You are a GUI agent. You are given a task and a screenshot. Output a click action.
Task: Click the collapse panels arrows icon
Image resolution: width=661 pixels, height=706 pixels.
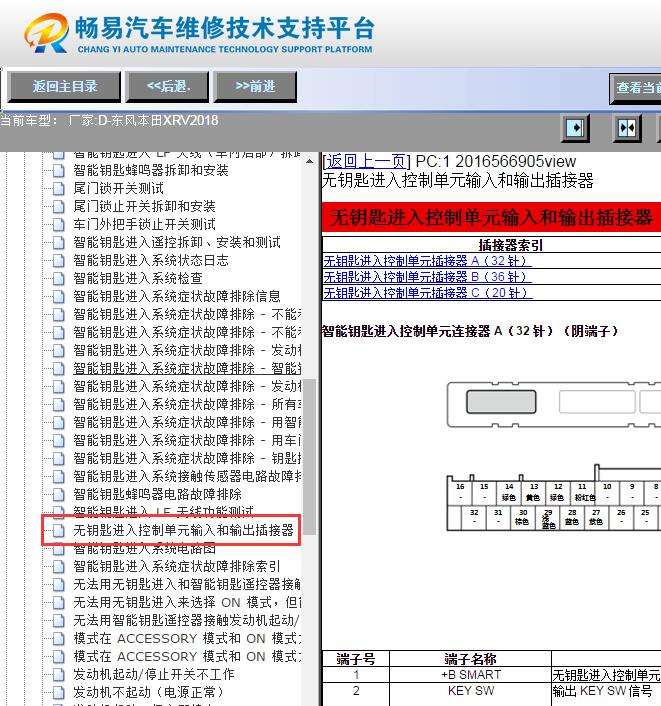click(627, 128)
